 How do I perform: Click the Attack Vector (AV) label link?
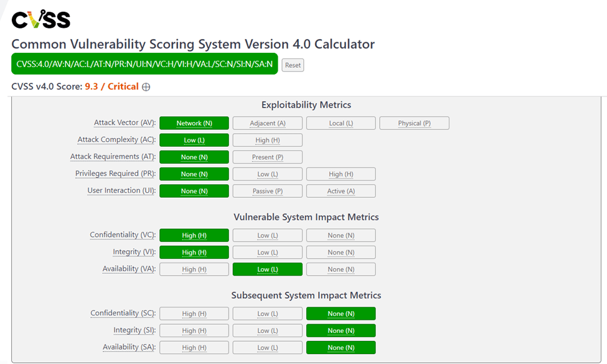(125, 123)
